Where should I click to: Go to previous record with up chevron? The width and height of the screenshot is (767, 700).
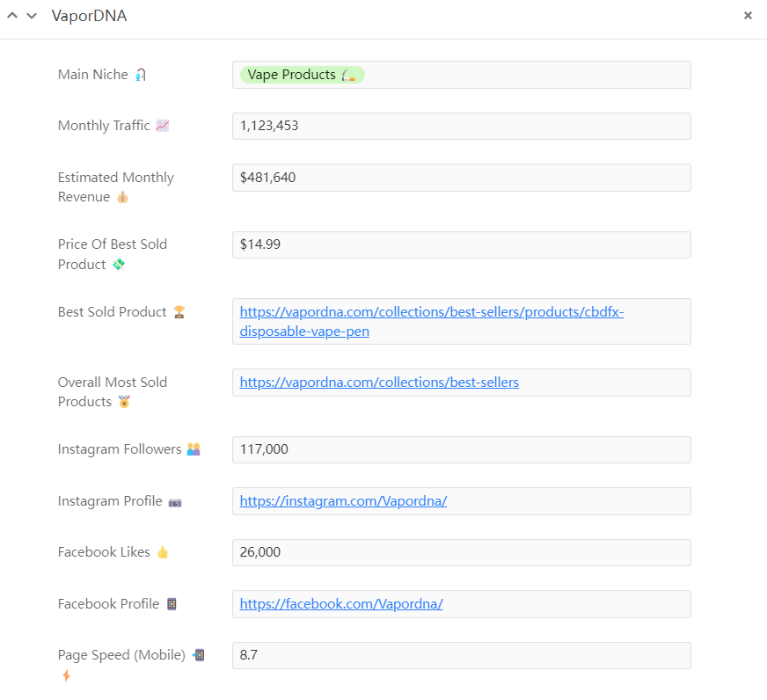click(12, 16)
